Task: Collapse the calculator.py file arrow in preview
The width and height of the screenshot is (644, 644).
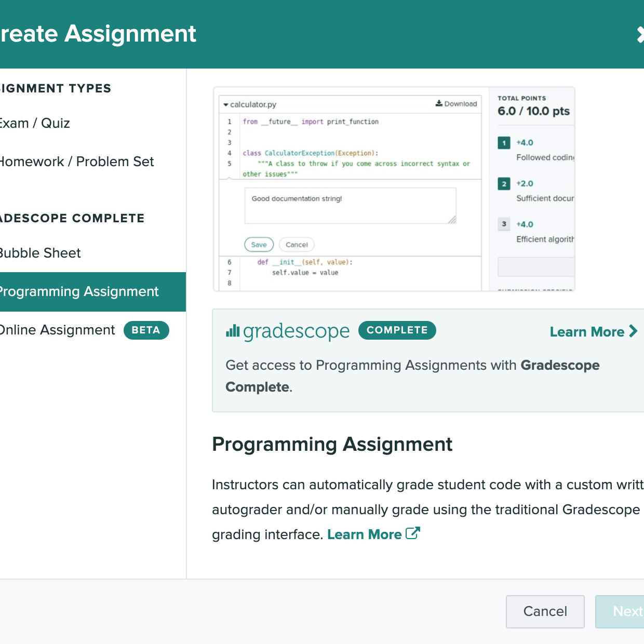Action: (x=226, y=105)
